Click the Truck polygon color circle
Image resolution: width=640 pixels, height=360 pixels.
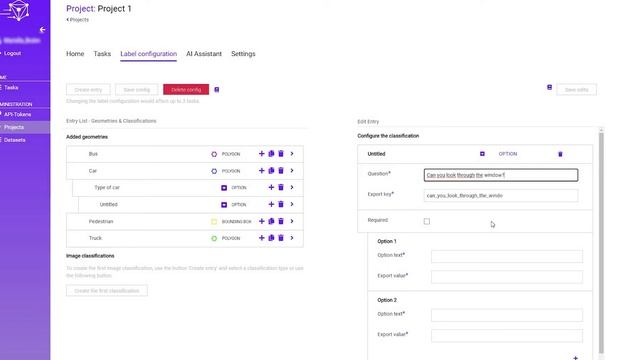214,238
